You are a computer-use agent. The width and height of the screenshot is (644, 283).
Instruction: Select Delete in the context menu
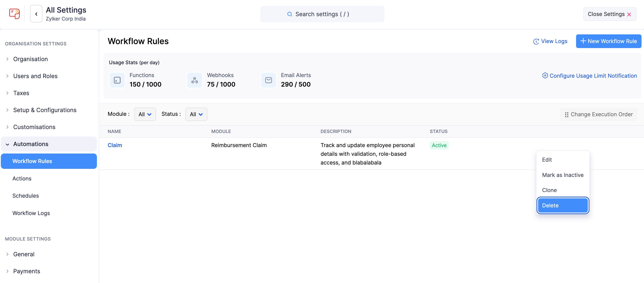click(x=563, y=206)
